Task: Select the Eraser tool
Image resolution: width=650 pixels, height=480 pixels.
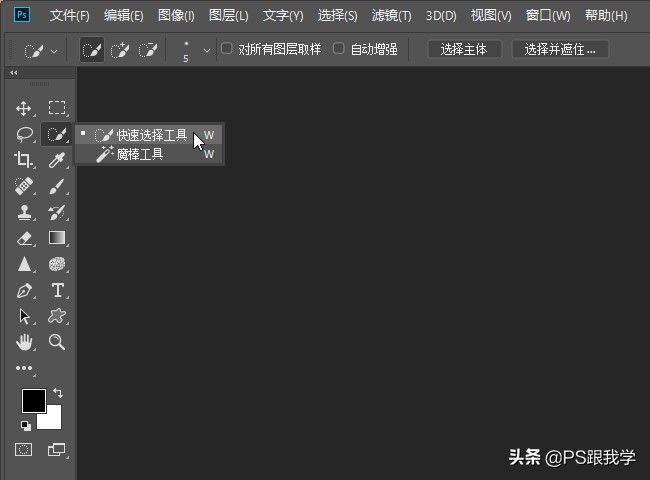Action: coord(24,238)
